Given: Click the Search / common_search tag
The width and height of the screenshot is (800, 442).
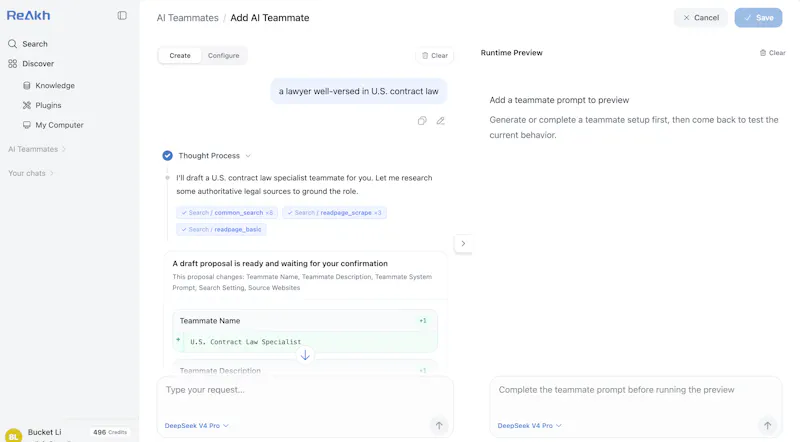Looking at the screenshot, I should point(227,213).
